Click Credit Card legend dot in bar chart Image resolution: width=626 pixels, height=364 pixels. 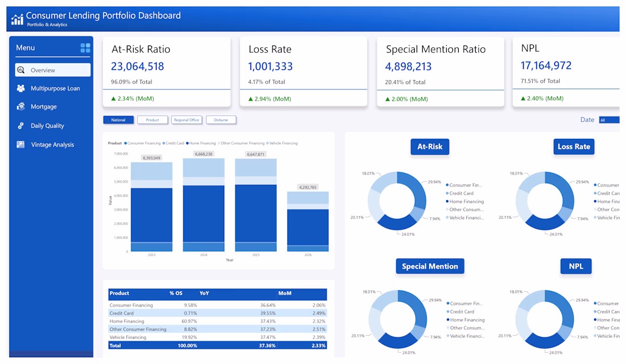click(164, 143)
